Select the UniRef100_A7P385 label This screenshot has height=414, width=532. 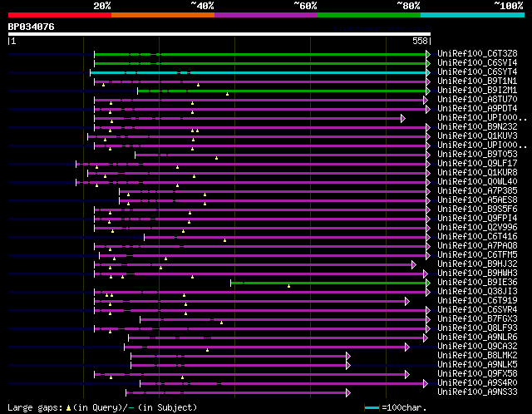pyautogui.click(x=477, y=191)
